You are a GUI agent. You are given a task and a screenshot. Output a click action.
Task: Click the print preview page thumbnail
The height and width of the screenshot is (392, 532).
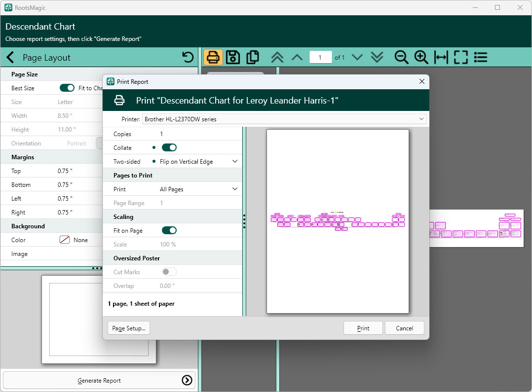(338, 221)
